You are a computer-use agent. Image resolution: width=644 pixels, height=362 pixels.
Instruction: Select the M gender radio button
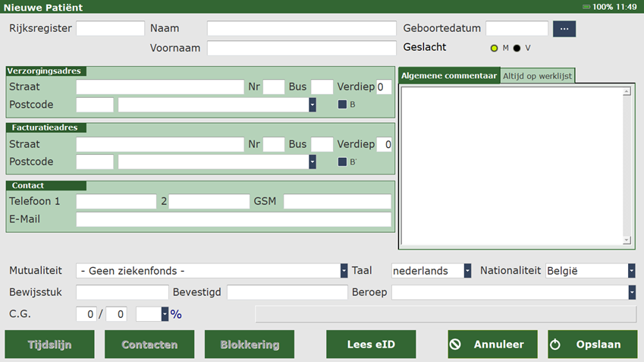pos(495,49)
